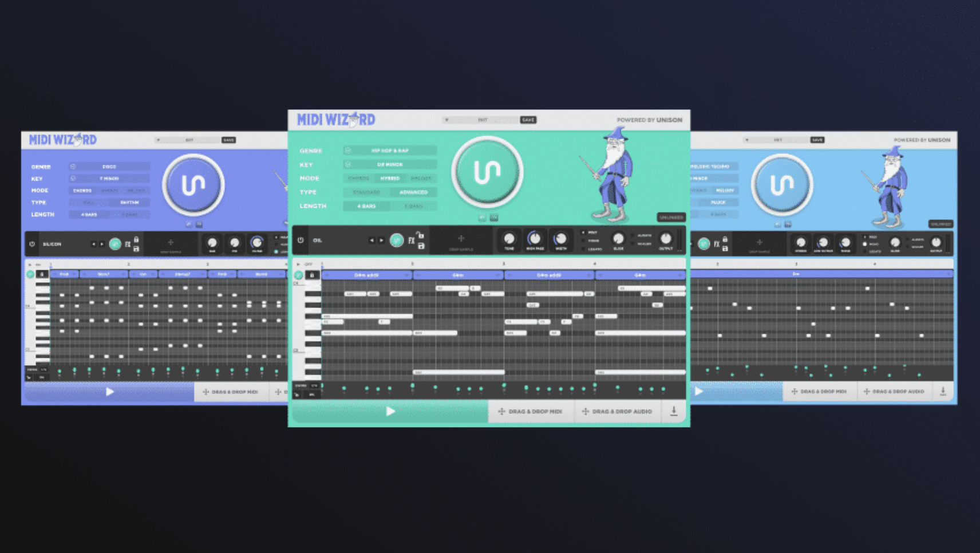
Task: Choose 4 Bars length in green window
Action: 366,206
